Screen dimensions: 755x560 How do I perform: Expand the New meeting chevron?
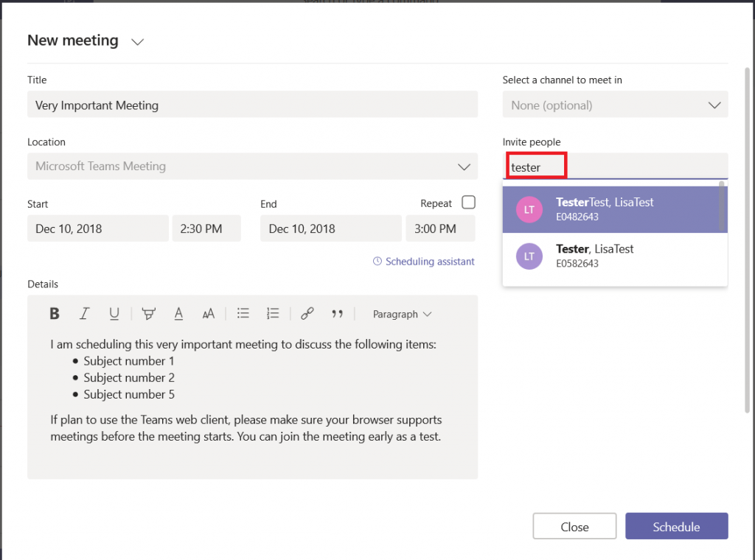point(137,42)
